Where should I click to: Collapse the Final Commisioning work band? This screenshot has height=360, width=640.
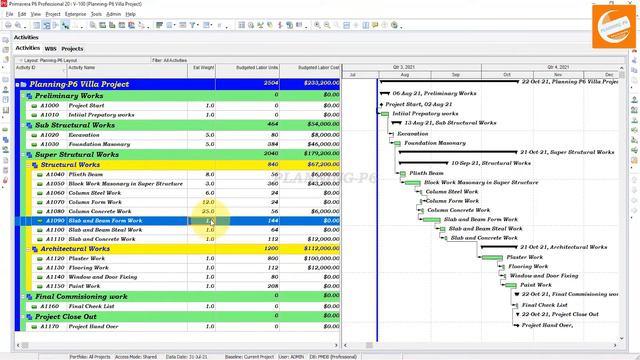(23, 297)
